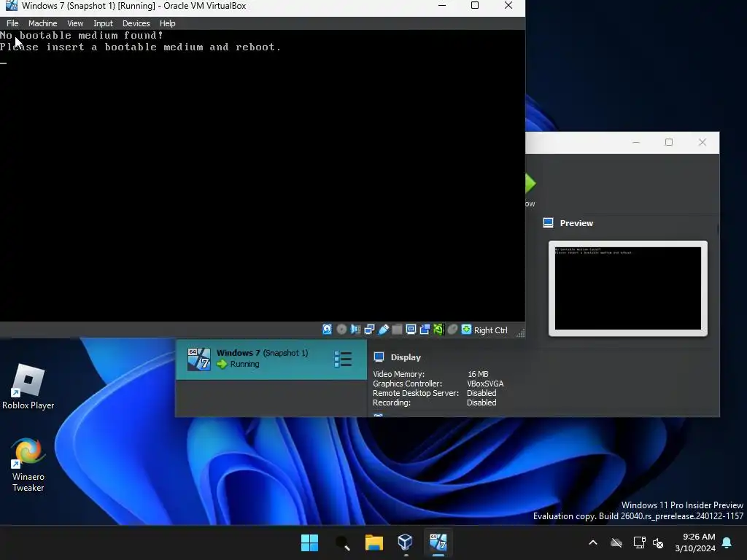Click Remote Desktop Server Disabled value
Screen dimensions: 747x560
(481, 393)
